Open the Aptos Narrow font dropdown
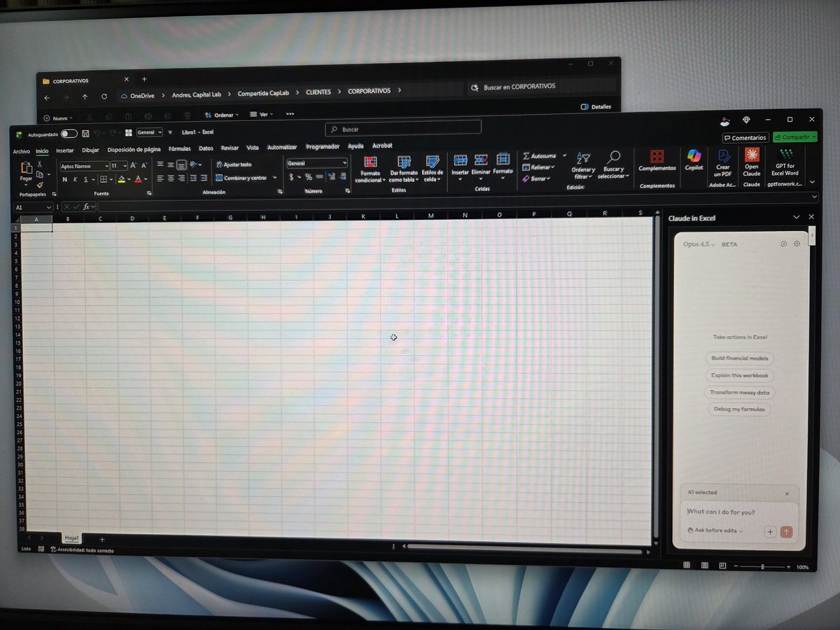Viewport: 840px width, 630px height. pos(106,166)
